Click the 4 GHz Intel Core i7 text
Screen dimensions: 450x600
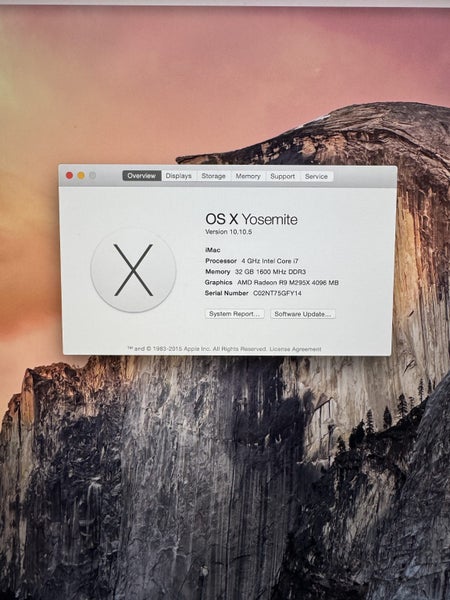click(x=270, y=261)
